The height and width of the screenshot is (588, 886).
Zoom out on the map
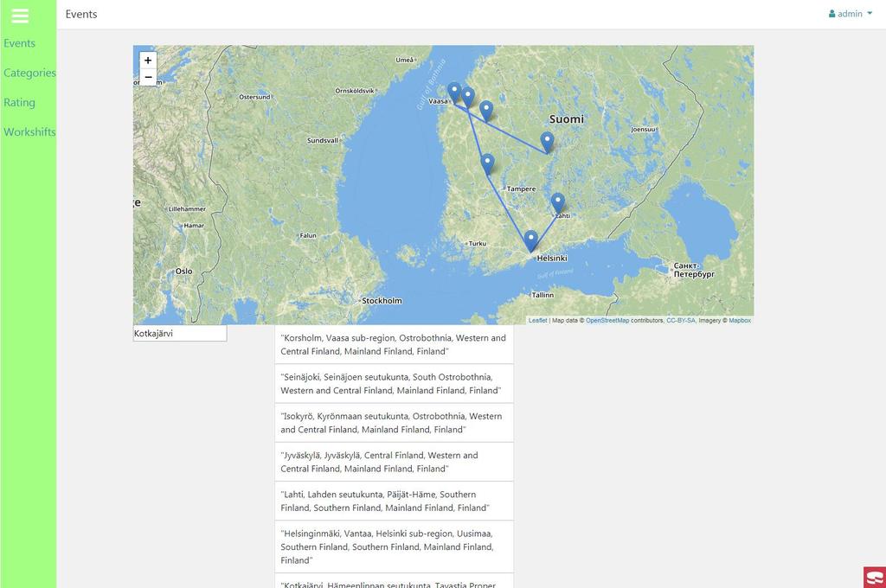pos(148,77)
